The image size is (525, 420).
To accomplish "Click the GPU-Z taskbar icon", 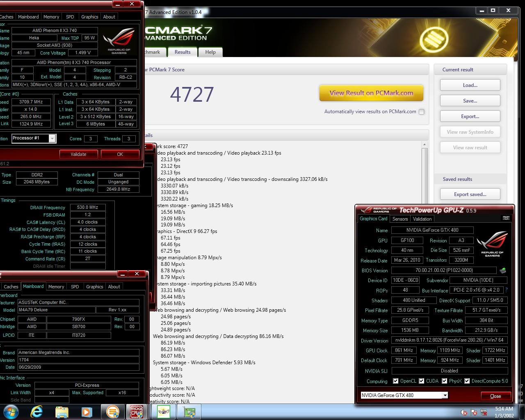I will pyautogui.click(x=189, y=411).
